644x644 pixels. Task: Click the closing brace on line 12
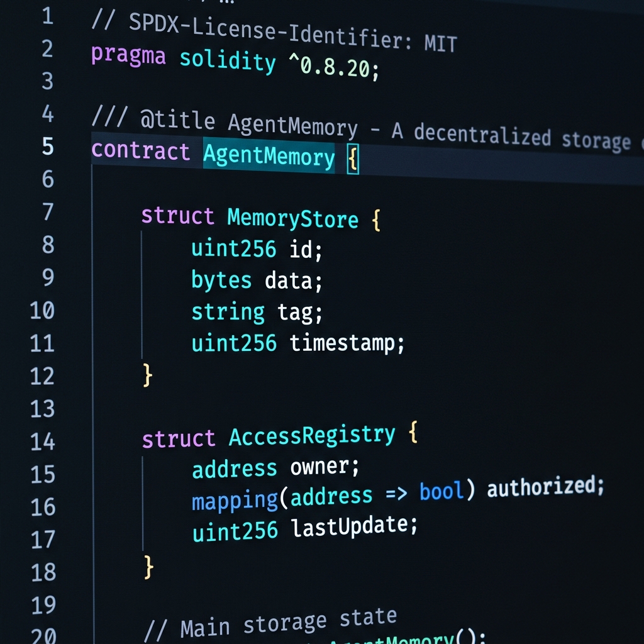pos(147,375)
